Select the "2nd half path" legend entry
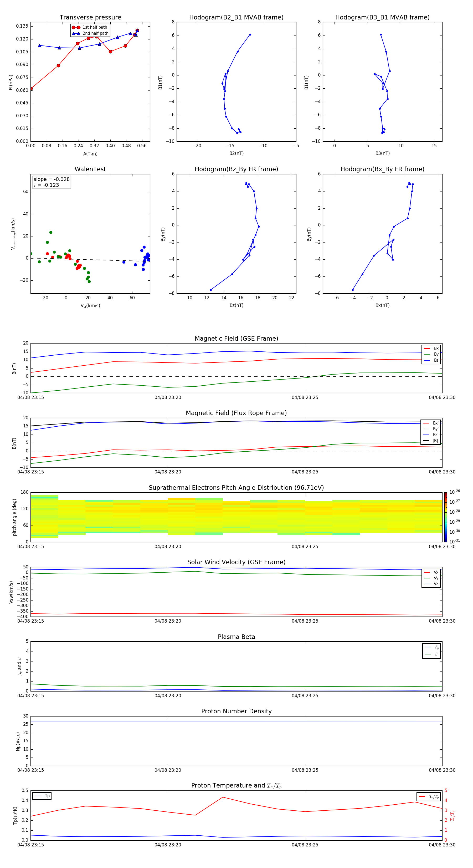473x868 pixels. tap(90, 33)
